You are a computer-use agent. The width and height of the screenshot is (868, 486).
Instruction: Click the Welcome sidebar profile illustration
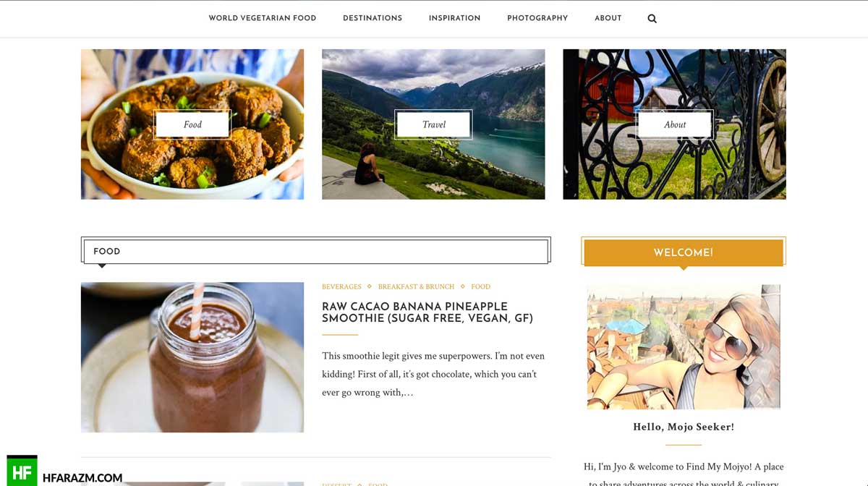click(684, 346)
